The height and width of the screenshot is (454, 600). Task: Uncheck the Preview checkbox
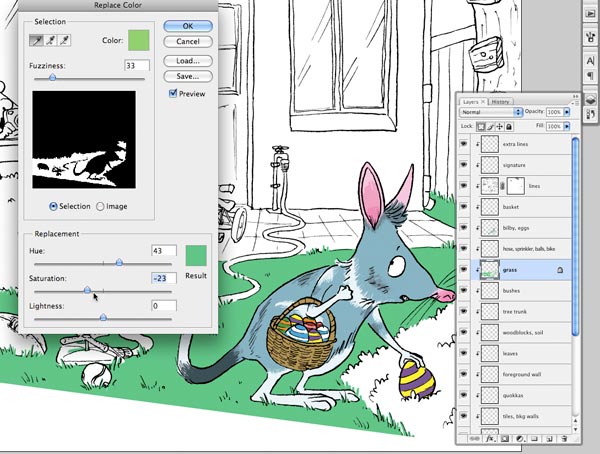174,94
